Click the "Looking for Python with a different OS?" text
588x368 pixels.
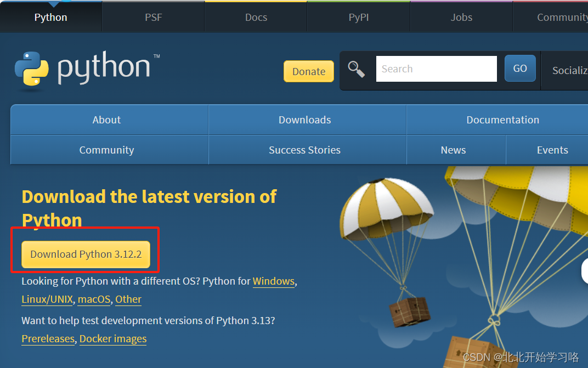click(x=111, y=281)
